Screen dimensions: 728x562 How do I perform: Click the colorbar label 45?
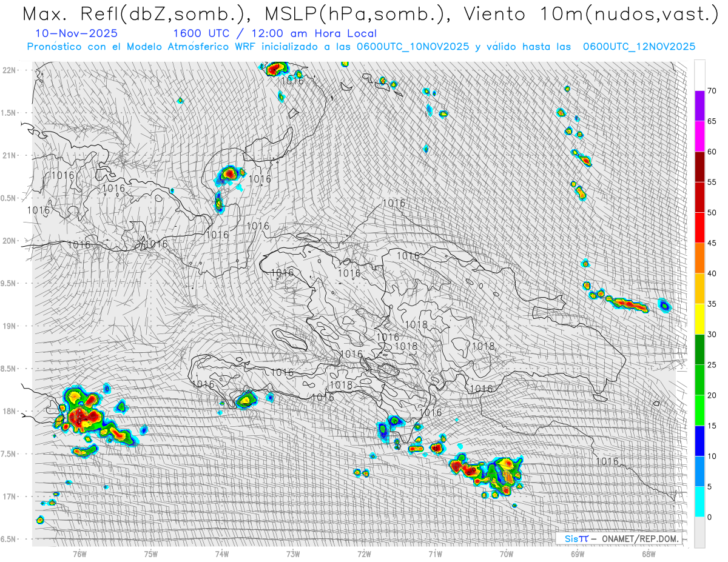(x=712, y=243)
